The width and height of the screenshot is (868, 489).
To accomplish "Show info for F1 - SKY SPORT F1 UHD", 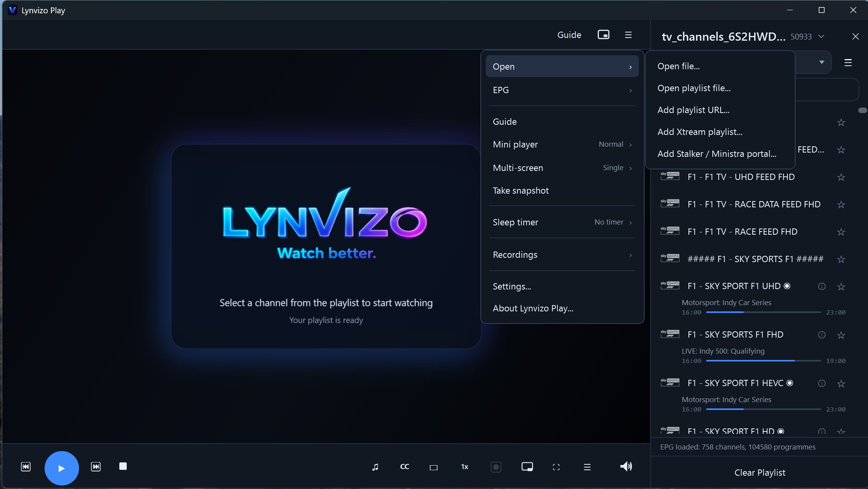I will (x=821, y=286).
